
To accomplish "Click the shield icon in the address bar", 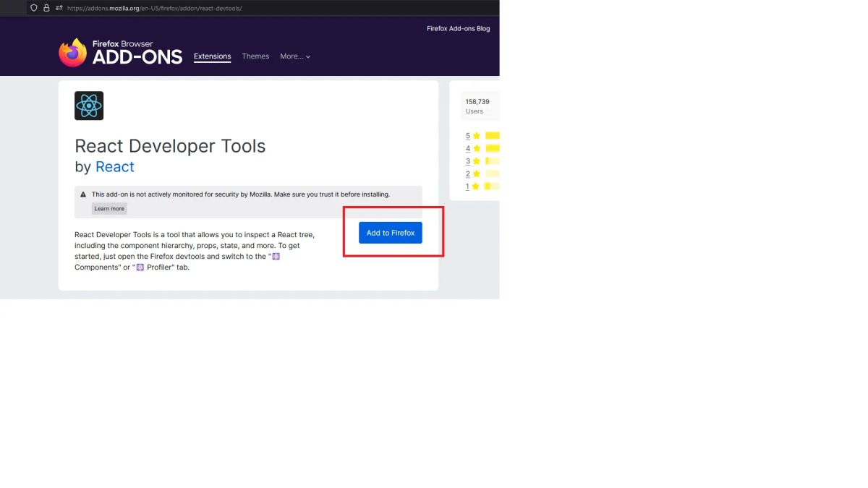I will click(34, 8).
